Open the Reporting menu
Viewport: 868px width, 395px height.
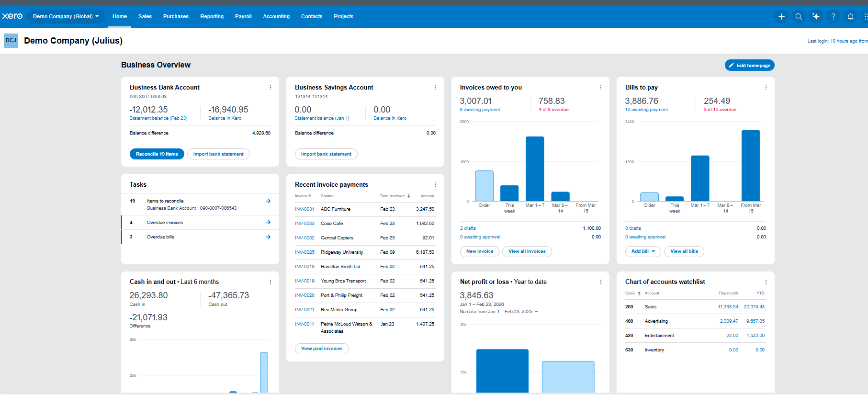click(212, 16)
